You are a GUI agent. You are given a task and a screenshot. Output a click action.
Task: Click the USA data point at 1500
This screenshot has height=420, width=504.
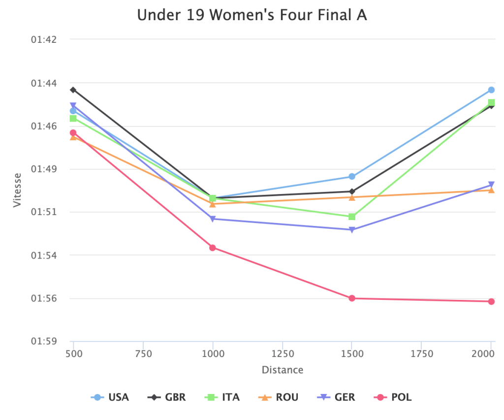352,176
